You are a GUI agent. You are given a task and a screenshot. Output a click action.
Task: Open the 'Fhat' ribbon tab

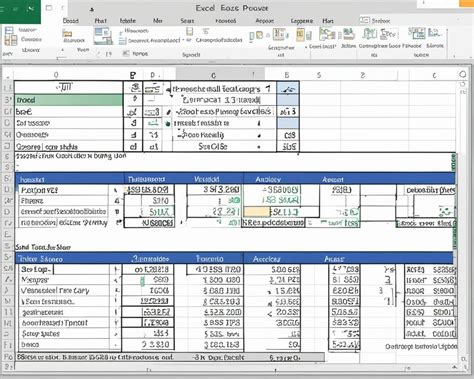100,21
